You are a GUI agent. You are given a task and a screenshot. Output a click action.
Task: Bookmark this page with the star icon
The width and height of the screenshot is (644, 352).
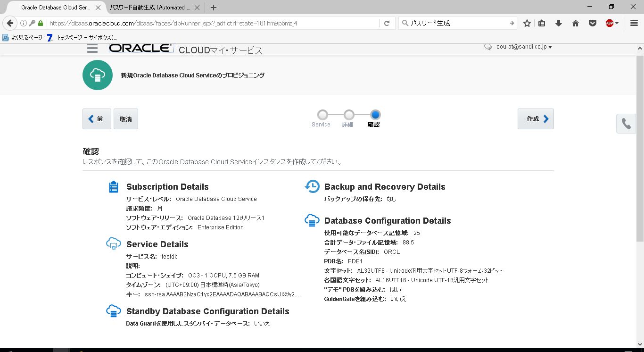[x=527, y=23]
